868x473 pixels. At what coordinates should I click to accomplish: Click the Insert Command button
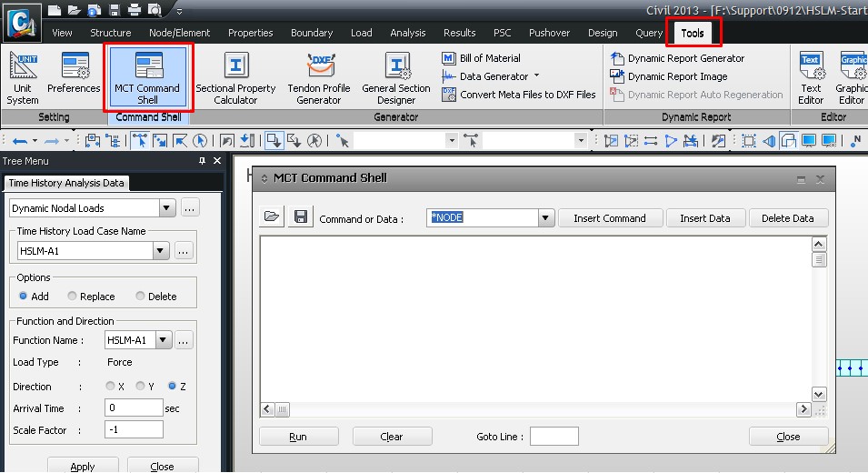[x=609, y=218]
